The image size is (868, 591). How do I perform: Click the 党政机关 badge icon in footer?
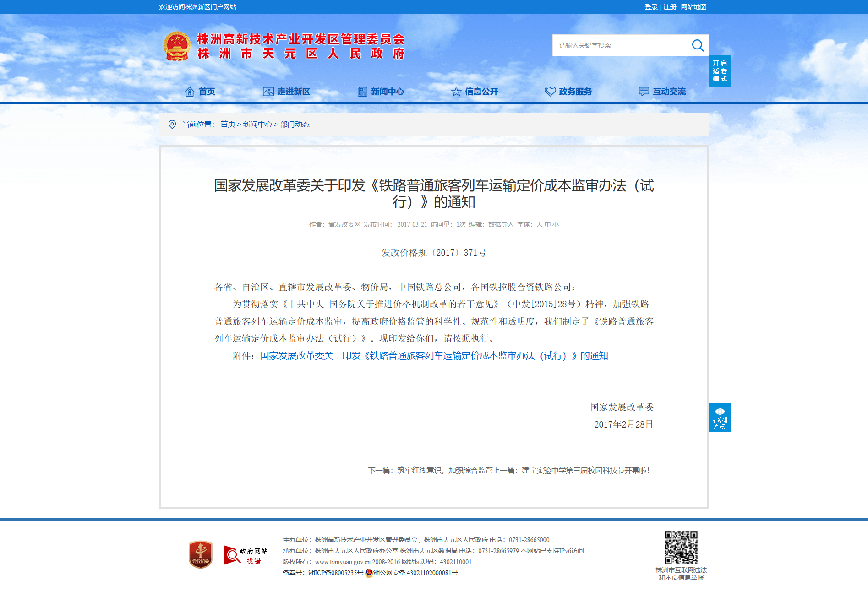[201, 555]
